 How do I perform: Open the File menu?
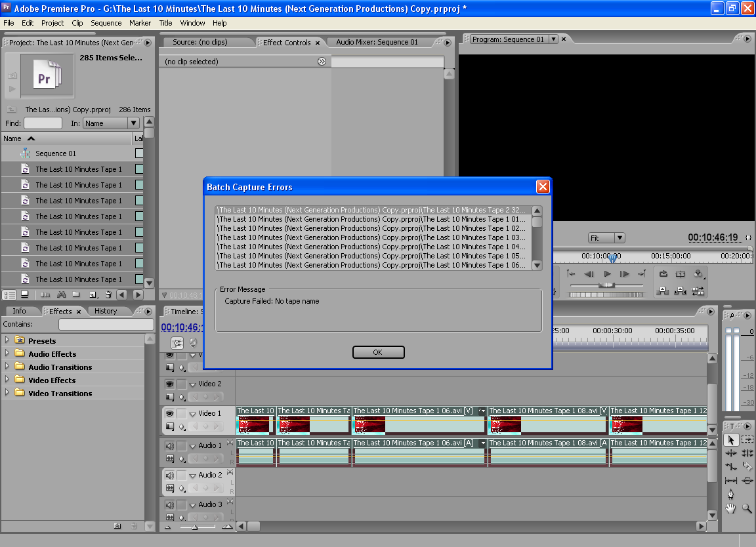(9, 23)
